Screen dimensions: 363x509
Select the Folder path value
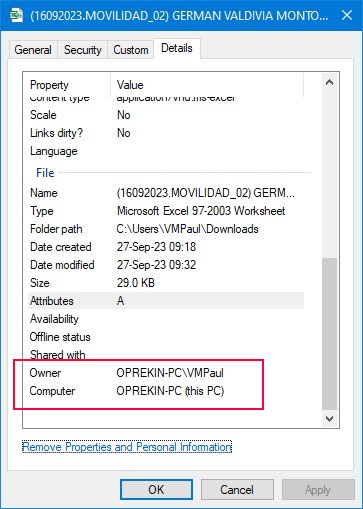[x=188, y=229]
